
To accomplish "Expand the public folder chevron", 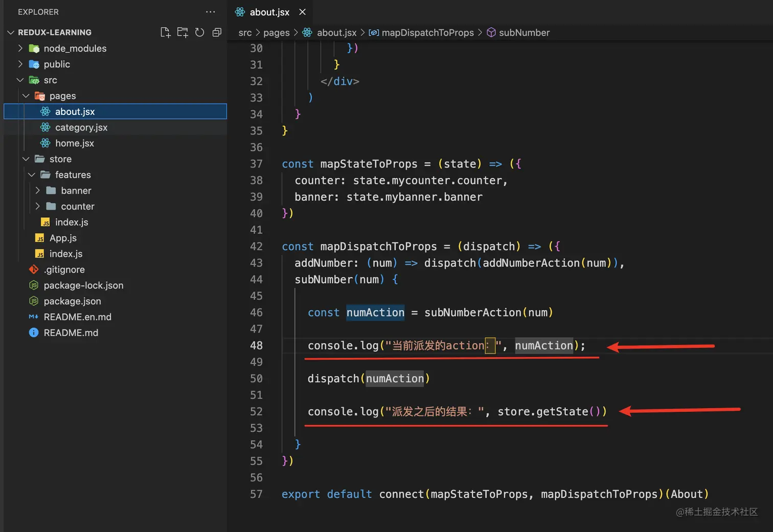I will [20, 64].
